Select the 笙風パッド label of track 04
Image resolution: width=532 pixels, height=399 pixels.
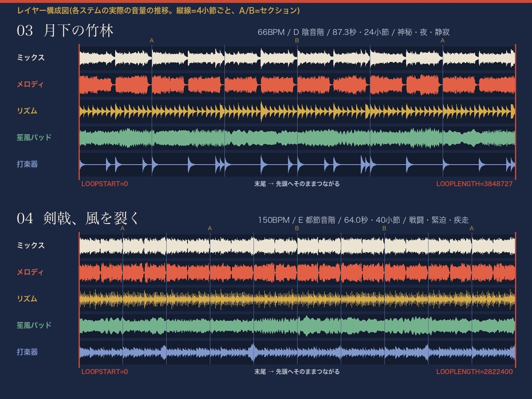click(x=34, y=325)
